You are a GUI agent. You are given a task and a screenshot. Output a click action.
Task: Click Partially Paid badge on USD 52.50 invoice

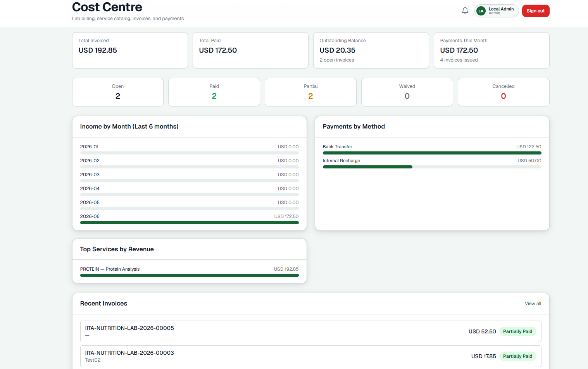click(517, 331)
